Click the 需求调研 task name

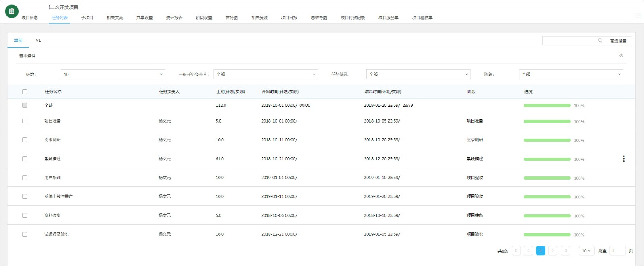pos(52,140)
